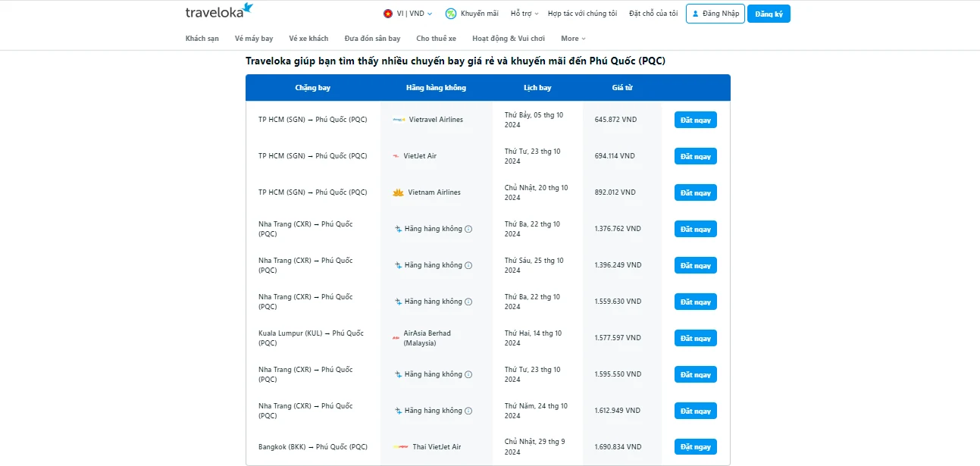Screen dimensions: 980x466
Task: Open Hoạt động & Vui chơi tab
Action: coord(509,39)
